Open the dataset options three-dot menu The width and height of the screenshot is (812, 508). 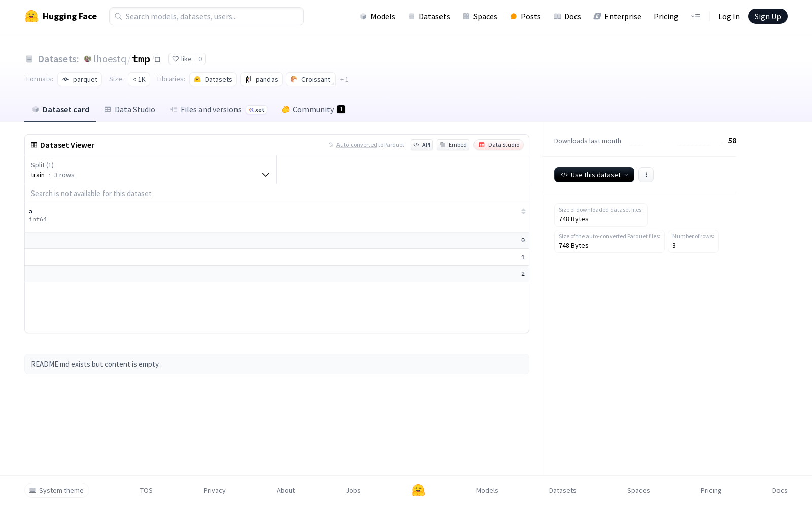646,175
